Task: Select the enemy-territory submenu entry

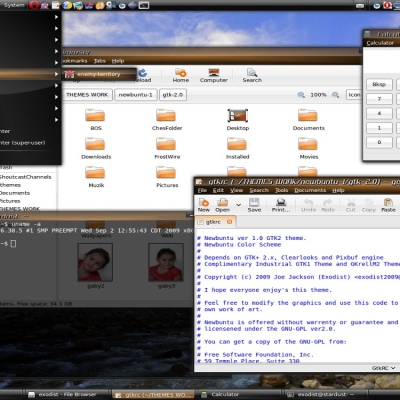Action: pos(99,74)
